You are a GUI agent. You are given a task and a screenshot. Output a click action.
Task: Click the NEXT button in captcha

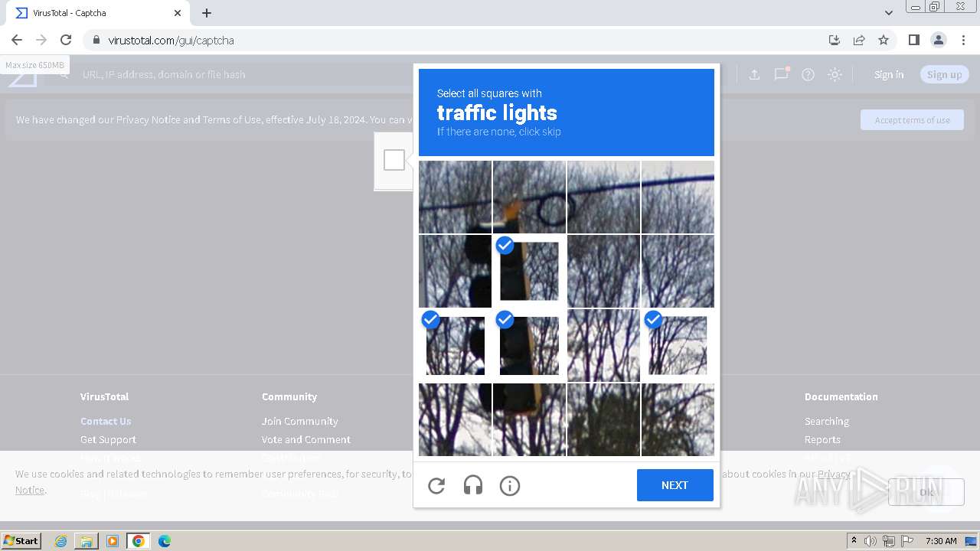click(x=675, y=485)
